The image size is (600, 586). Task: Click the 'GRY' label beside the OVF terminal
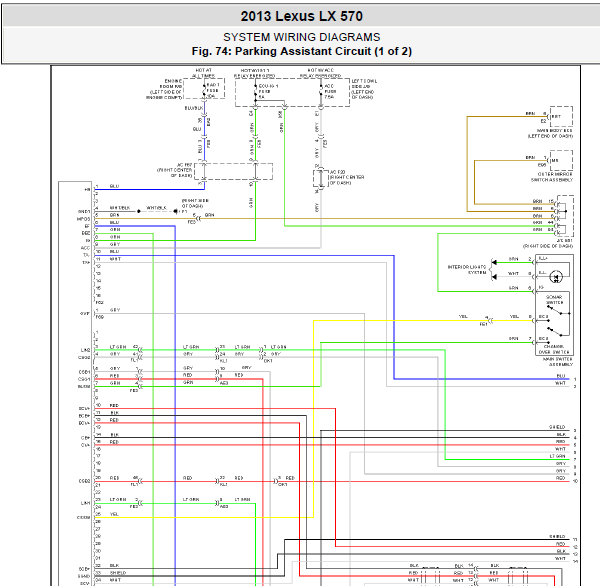(x=115, y=310)
